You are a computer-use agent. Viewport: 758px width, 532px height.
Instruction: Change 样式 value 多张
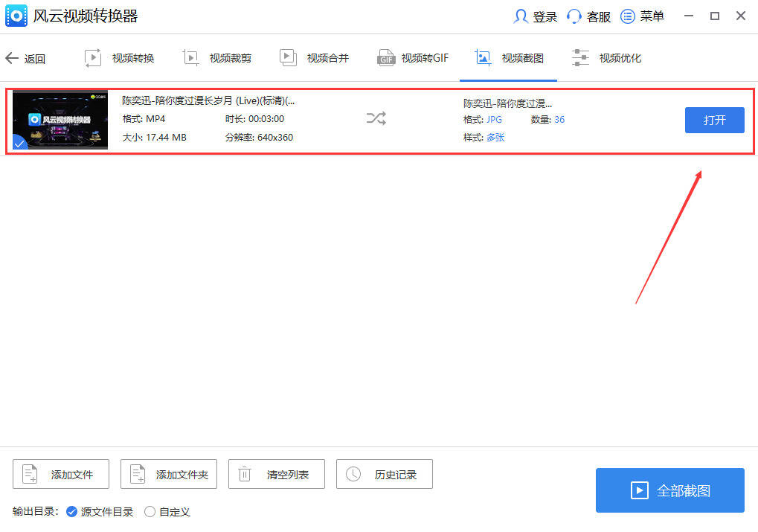(495, 138)
